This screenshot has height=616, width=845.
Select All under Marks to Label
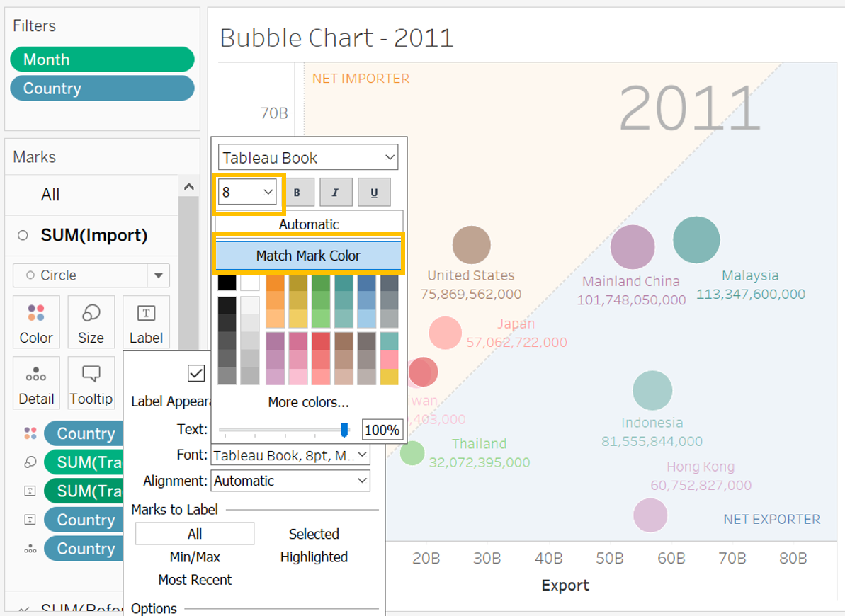tap(195, 534)
